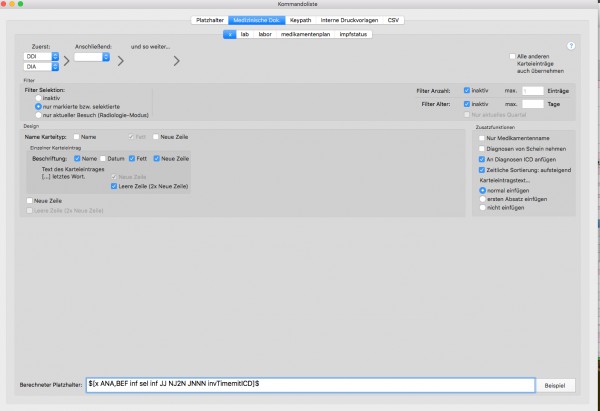The image size is (600, 411).
Task: Select the impfstatus sub-tab
Action: 353,34
